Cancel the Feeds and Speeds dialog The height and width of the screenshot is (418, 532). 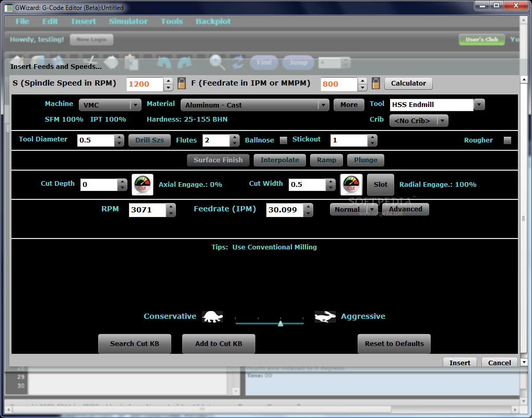[x=500, y=363]
